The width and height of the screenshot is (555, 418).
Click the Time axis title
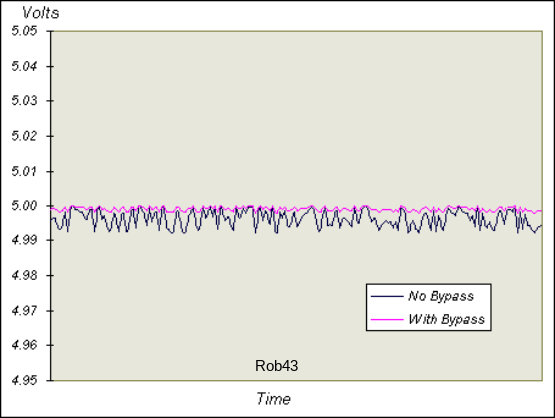point(273,399)
